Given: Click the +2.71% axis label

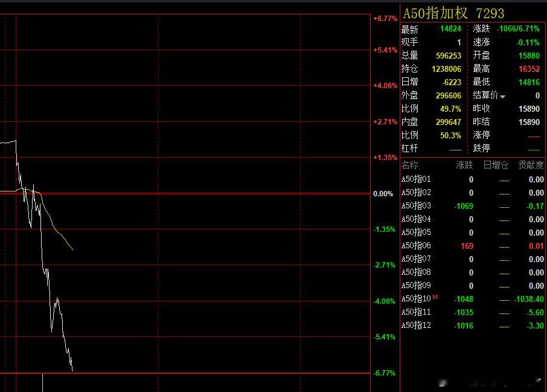Looking at the screenshot, I should coord(385,122).
